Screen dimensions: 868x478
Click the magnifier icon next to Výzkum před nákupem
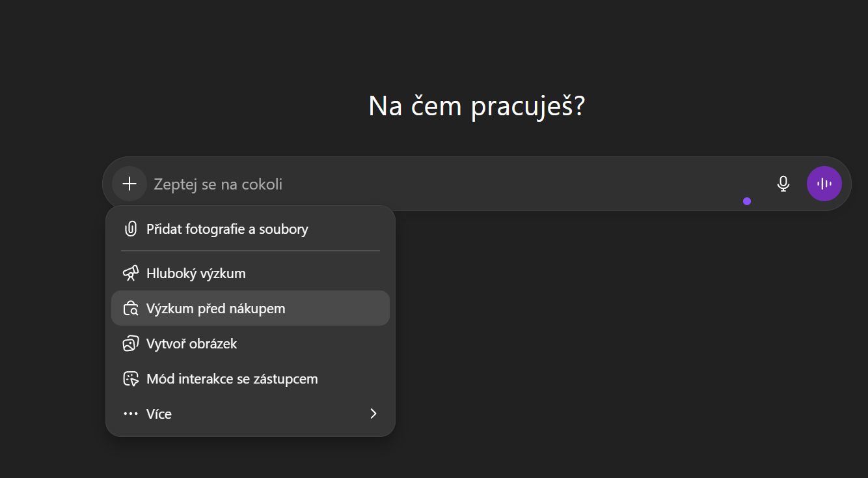click(x=130, y=308)
